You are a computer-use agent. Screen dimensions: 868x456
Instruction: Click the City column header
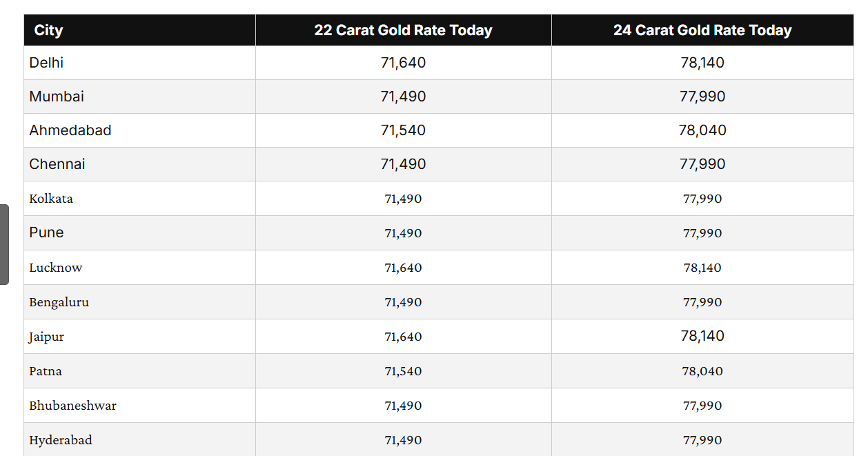48,30
